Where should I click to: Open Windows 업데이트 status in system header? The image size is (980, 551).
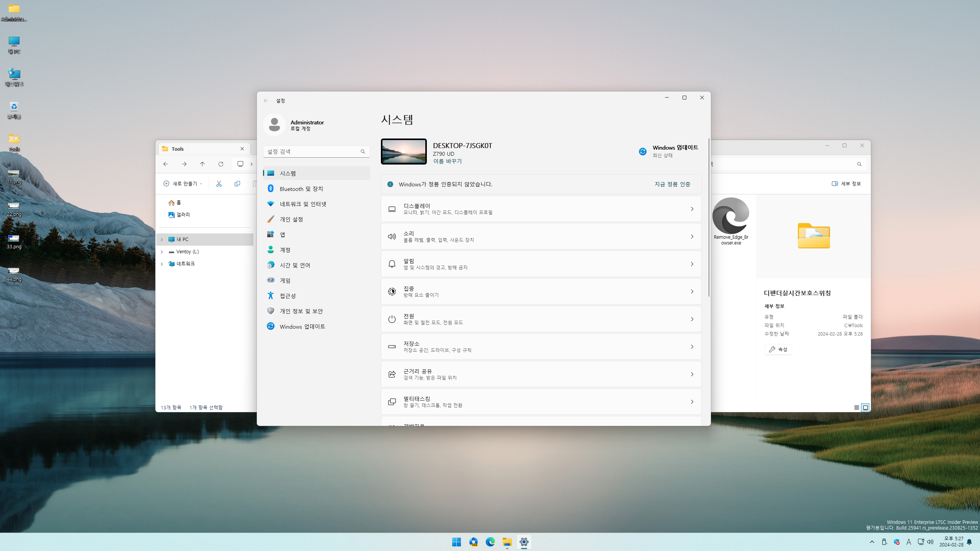(x=668, y=151)
